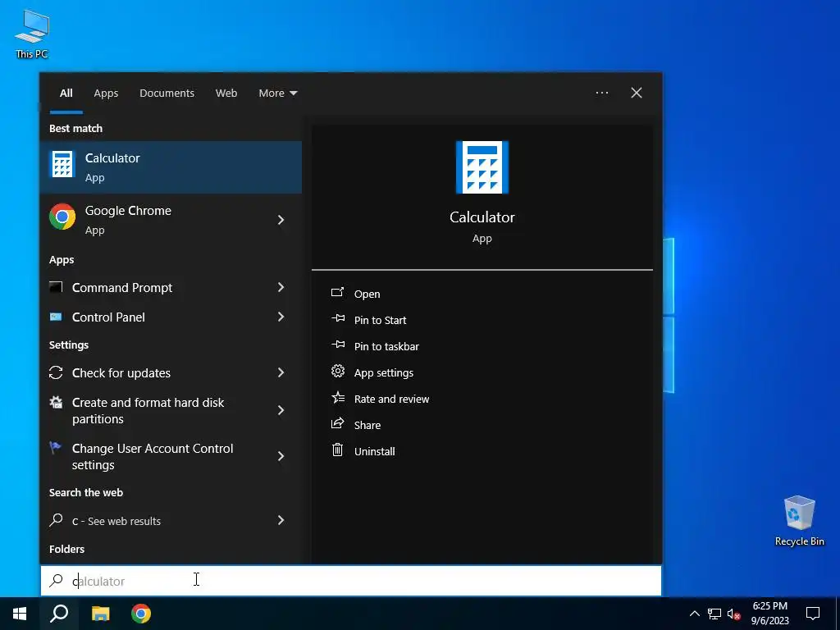
Task: Launch Google Chrome from the taskbar
Action: [x=141, y=614]
